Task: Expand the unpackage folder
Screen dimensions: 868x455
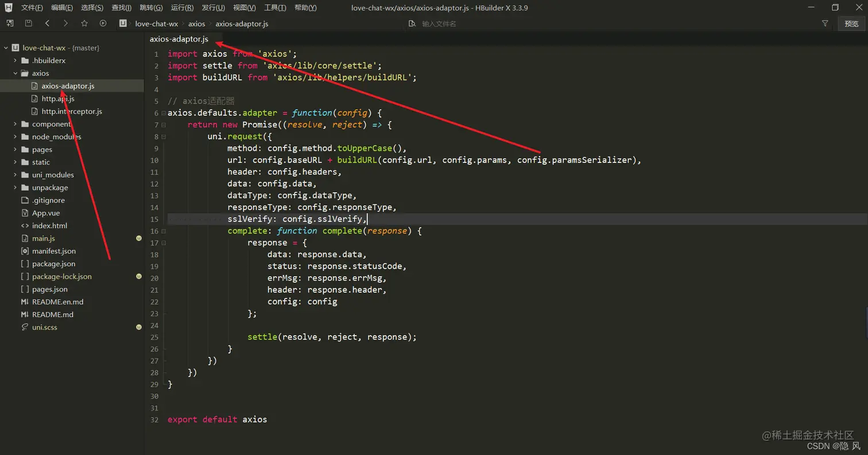Action: coord(15,187)
